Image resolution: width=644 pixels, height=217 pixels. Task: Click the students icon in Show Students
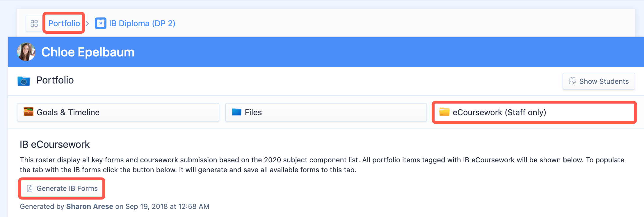point(572,81)
